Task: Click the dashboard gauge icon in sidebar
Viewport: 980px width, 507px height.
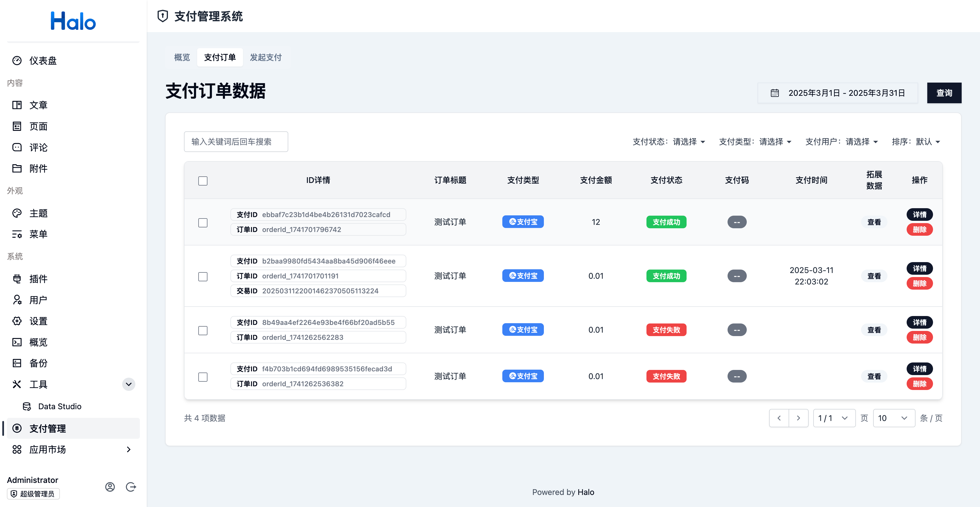Action: pos(17,61)
